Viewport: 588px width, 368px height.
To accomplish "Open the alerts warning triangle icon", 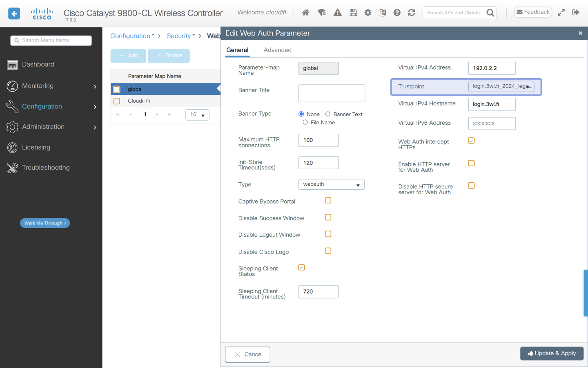I will click(x=337, y=12).
